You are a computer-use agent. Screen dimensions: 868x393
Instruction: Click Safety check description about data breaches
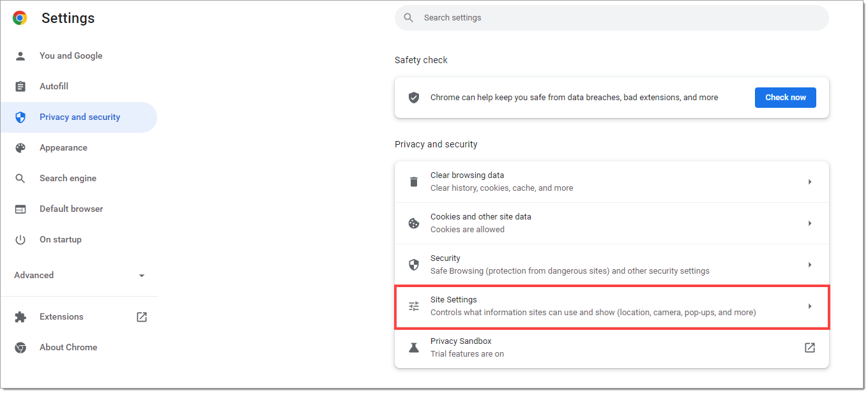[574, 98]
